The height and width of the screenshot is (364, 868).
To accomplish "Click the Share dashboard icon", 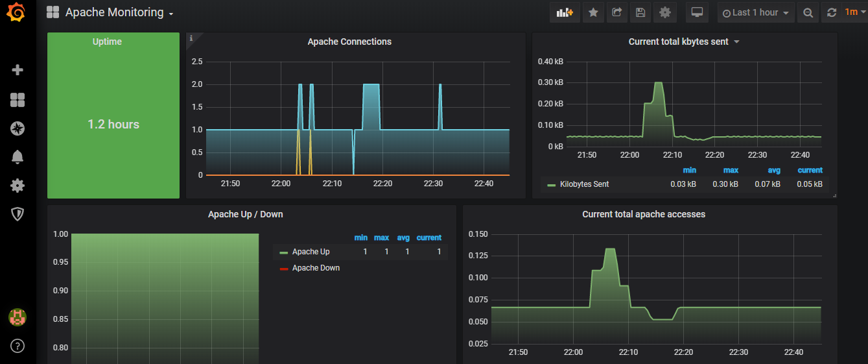I will tap(616, 12).
